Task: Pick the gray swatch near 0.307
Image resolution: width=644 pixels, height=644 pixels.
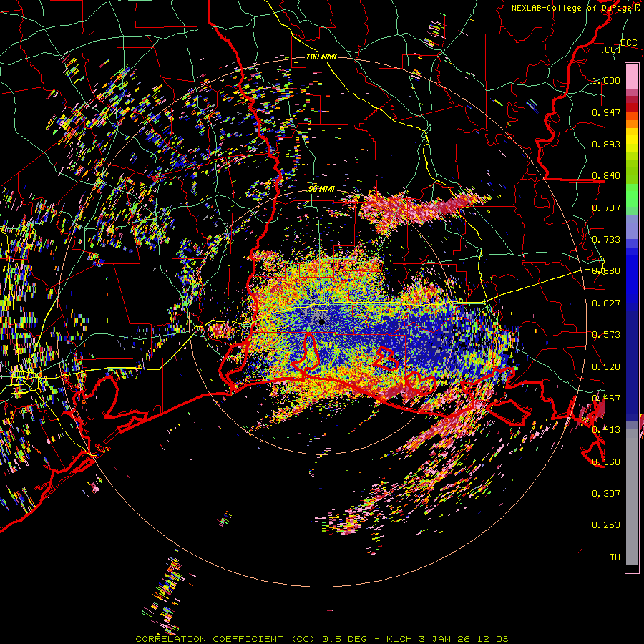Action: [x=632, y=497]
